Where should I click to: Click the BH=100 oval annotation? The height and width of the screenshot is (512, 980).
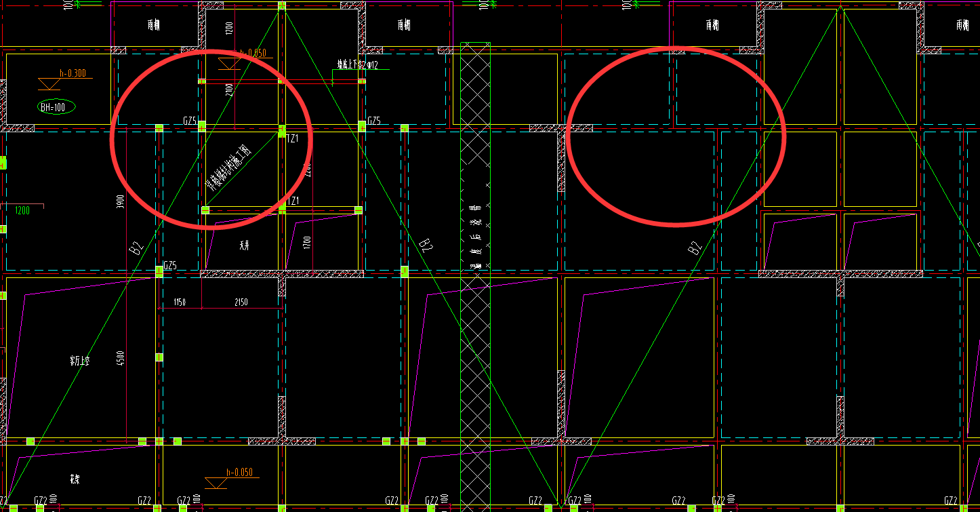point(57,106)
